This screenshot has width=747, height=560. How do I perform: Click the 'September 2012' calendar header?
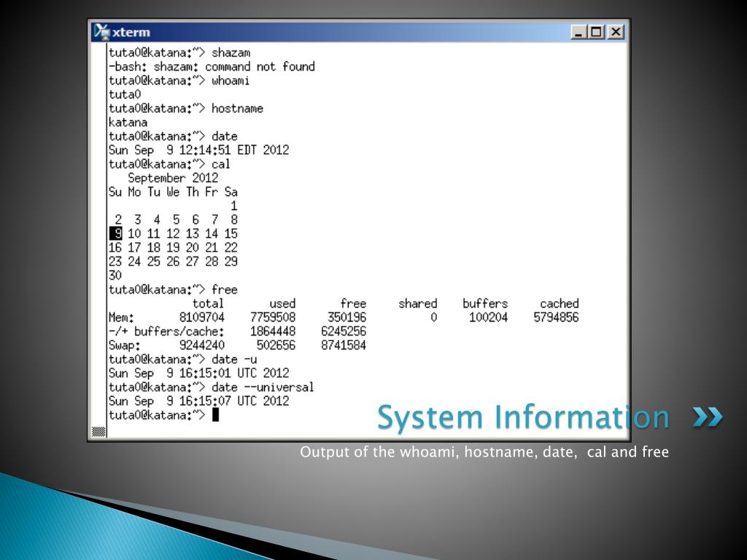click(x=173, y=178)
